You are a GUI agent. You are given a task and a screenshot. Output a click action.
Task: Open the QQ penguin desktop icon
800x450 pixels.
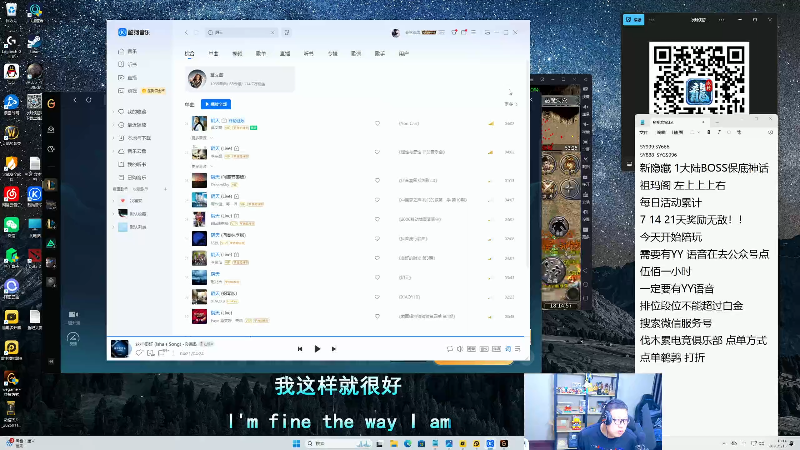click(11, 74)
